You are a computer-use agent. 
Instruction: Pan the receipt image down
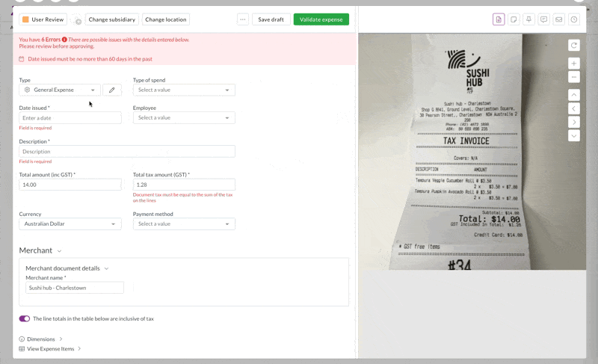[573, 136]
